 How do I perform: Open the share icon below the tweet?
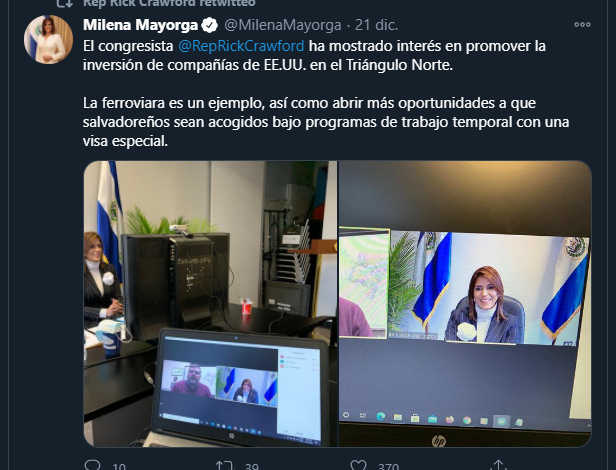coord(498,465)
